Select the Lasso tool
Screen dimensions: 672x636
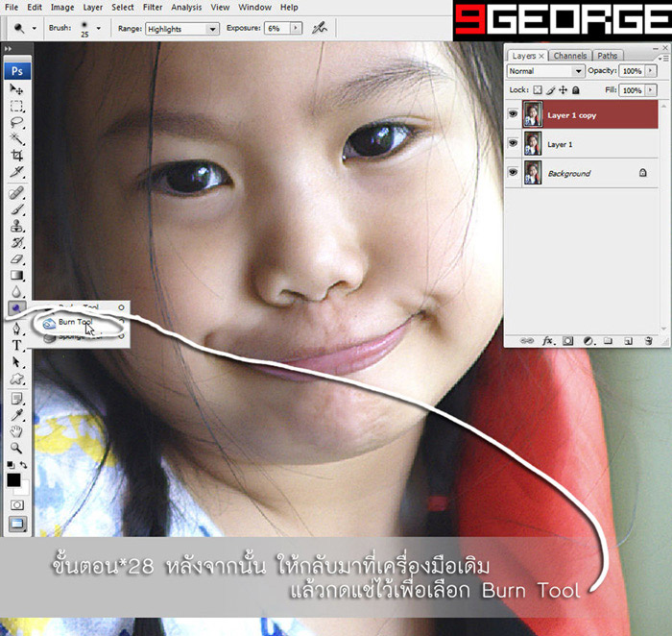(x=16, y=122)
